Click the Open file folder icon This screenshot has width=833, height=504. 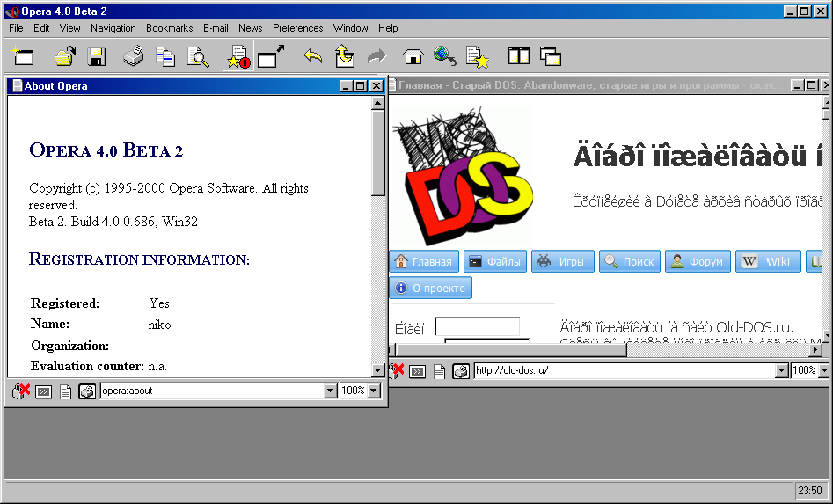[65, 55]
